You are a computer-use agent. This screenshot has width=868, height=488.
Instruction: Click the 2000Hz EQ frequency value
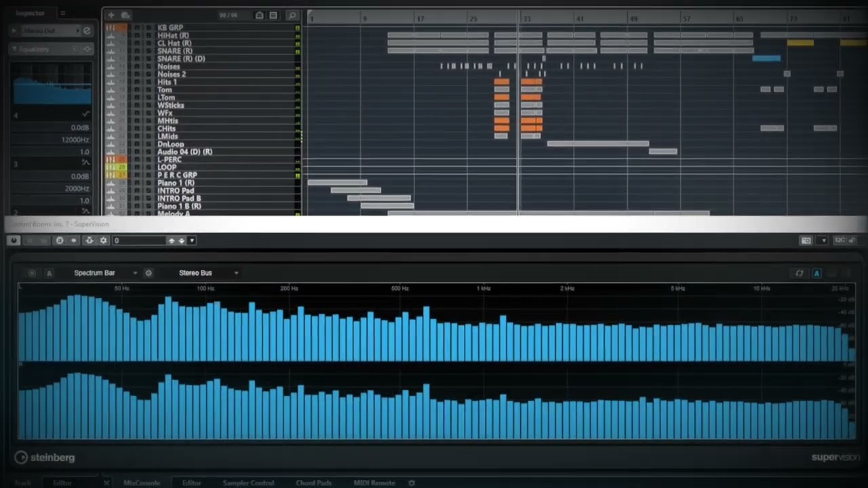(x=77, y=188)
